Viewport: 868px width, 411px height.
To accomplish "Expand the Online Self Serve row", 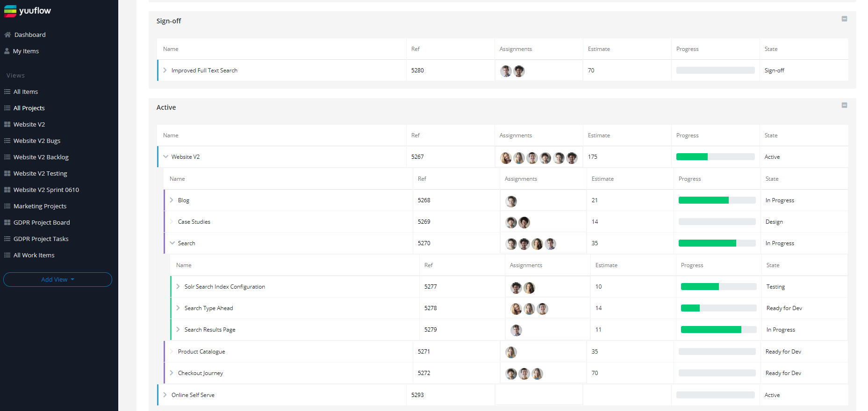I will 165,395.
